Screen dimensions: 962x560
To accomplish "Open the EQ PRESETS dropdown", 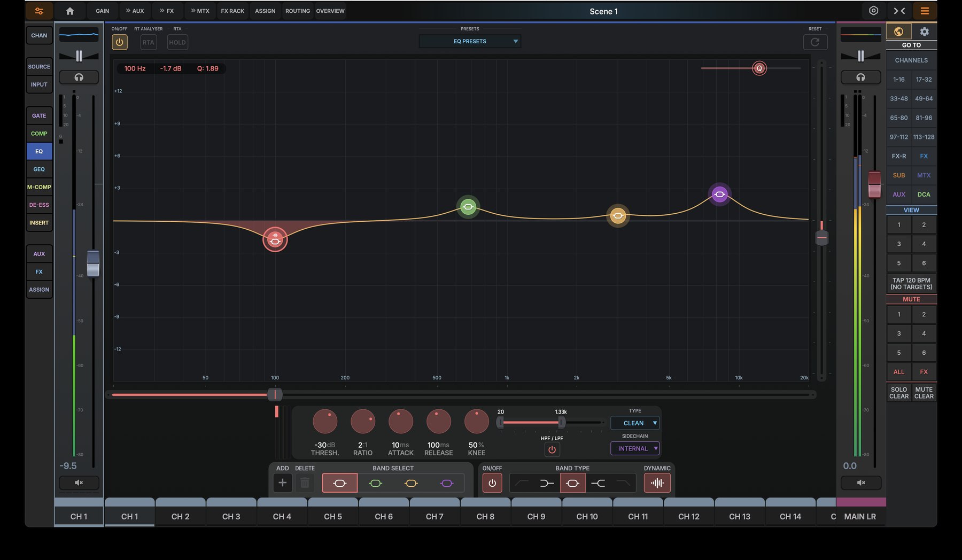I will [x=470, y=41].
